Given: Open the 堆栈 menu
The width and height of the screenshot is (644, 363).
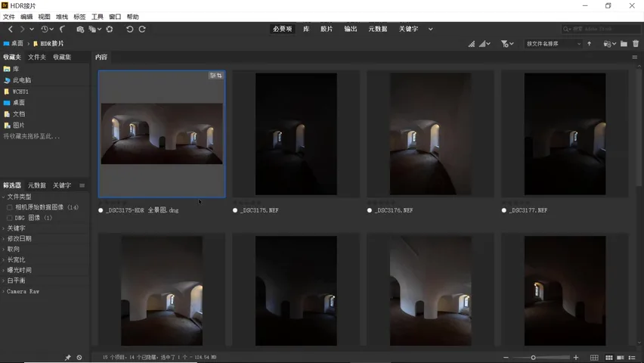Looking at the screenshot, I should (62, 17).
